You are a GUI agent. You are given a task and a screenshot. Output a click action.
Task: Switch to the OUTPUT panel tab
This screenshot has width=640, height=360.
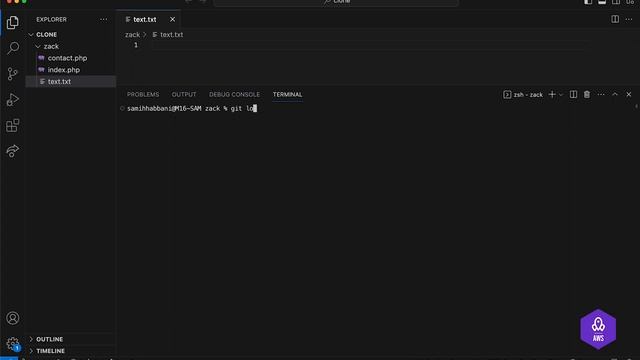click(x=184, y=95)
